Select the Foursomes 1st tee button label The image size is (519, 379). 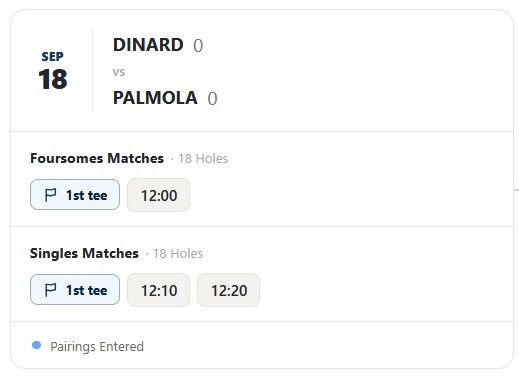tap(87, 195)
